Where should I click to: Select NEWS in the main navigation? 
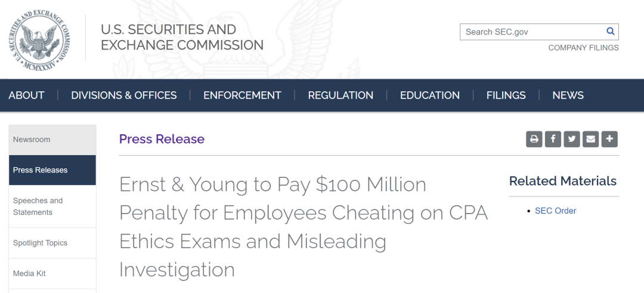click(568, 95)
